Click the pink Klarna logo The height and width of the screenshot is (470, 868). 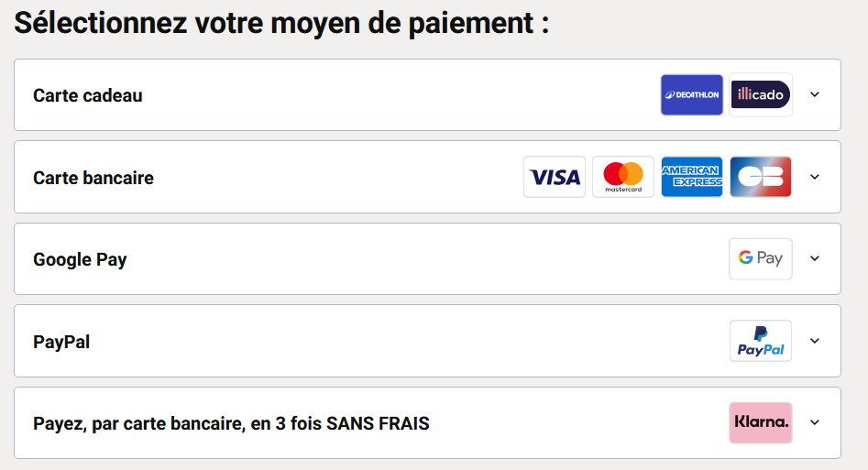point(761,422)
